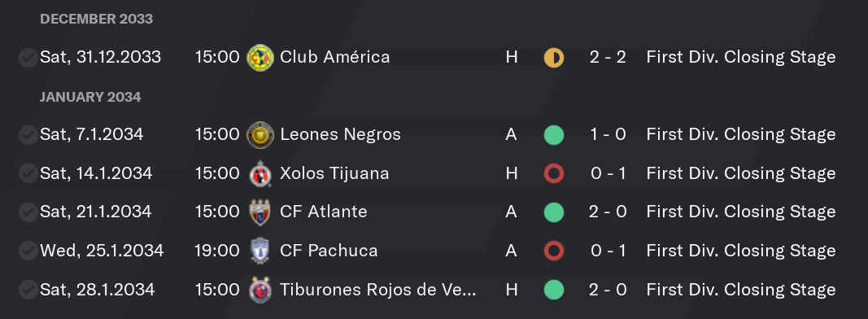Click the Tiburones Rojos club badge
868x319 pixels.
click(x=260, y=290)
